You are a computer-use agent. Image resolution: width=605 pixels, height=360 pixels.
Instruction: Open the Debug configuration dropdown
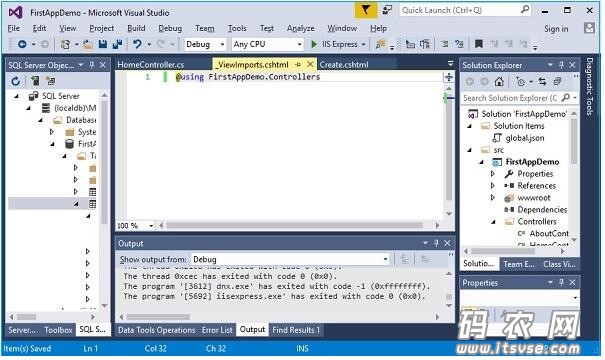coord(205,44)
